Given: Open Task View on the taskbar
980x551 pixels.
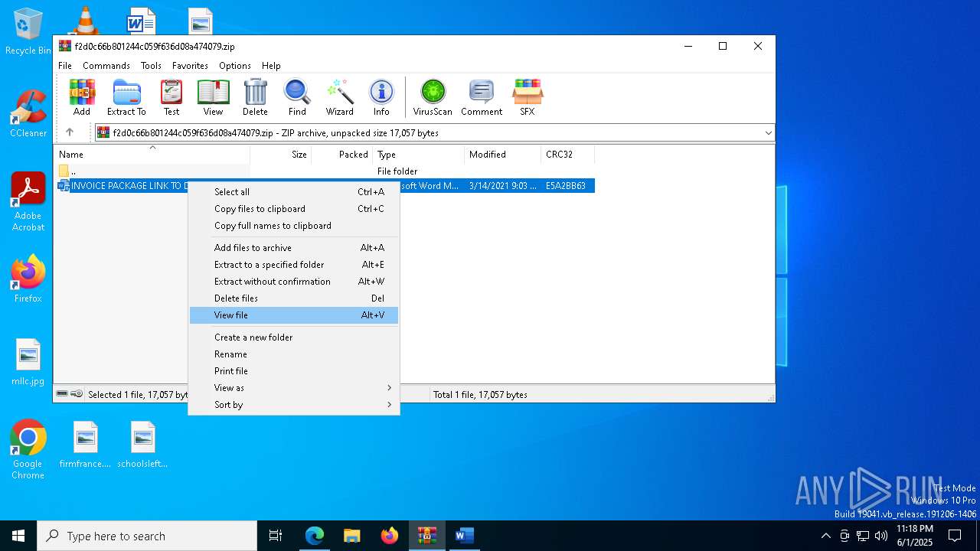Looking at the screenshot, I should 276,536.
